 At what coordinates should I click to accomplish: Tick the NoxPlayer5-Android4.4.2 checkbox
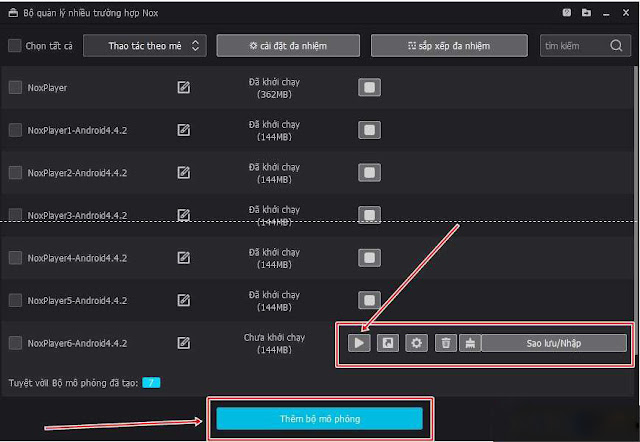click(16, 300)
